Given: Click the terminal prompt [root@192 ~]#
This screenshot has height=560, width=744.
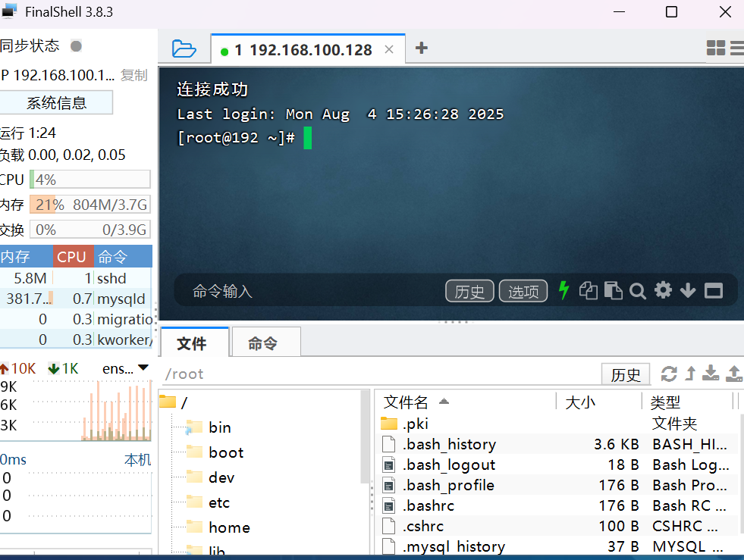Looking at the screenshot, I should pyautogui.click(x=236, y=138).
